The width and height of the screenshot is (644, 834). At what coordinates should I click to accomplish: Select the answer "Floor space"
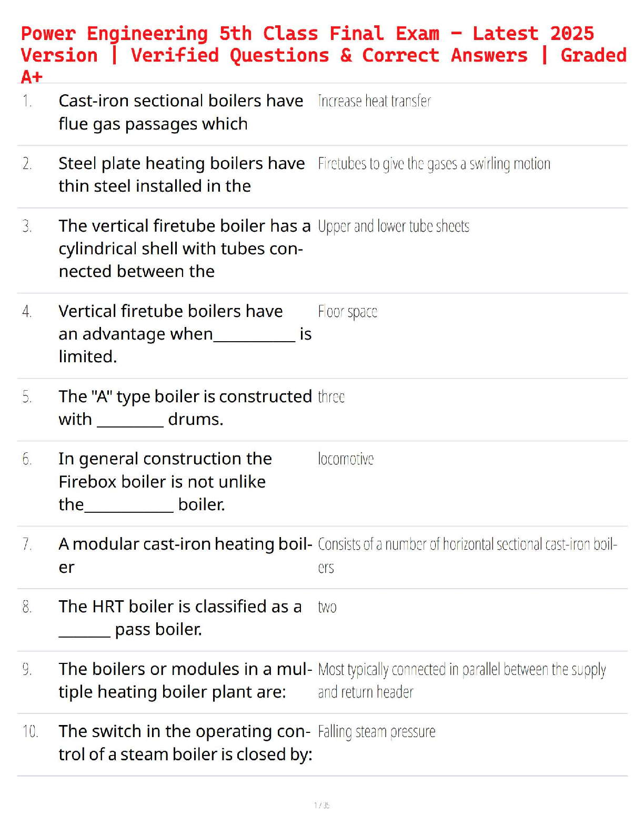coord(347,312)
